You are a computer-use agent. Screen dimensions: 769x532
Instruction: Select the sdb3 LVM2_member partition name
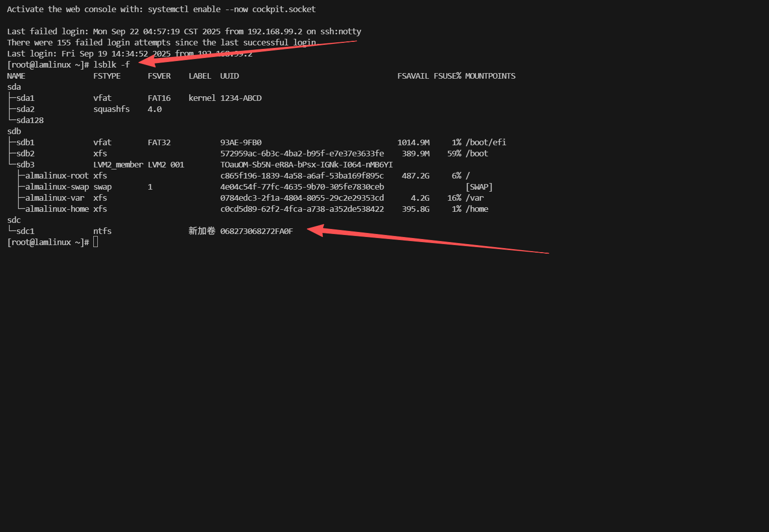click(x=25, y=165)
